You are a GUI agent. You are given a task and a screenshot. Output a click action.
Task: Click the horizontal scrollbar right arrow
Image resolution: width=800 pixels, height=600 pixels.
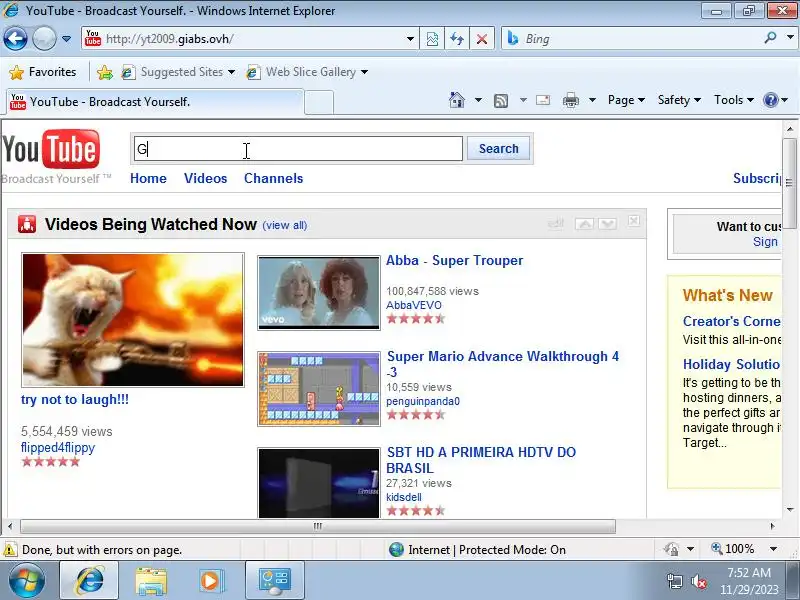point(772,526)
